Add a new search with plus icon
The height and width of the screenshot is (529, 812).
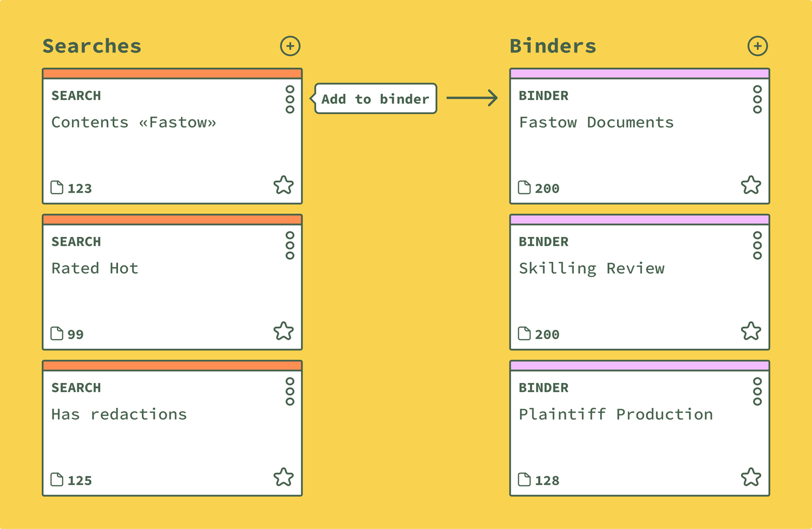click(290, 46)
